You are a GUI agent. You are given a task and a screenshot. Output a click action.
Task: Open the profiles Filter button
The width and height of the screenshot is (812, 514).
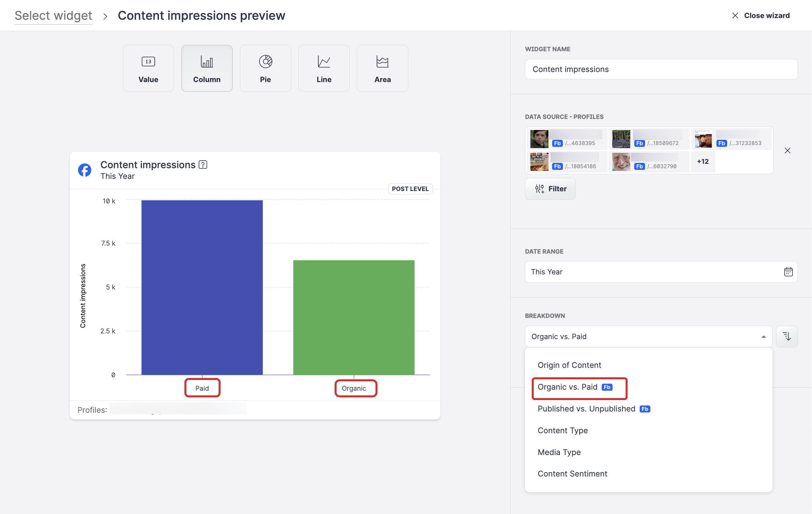tap(550, 189)
